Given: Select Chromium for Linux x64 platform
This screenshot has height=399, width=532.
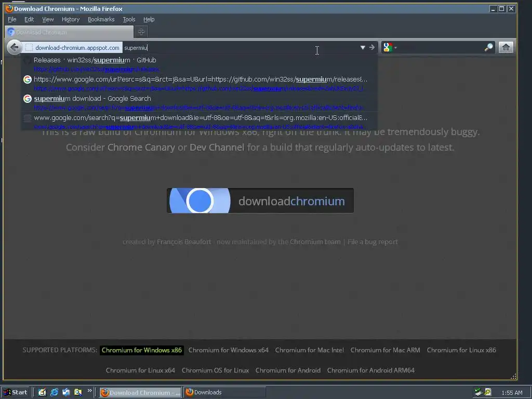Looking at the screenshot, I should click(x=140, y=370).
